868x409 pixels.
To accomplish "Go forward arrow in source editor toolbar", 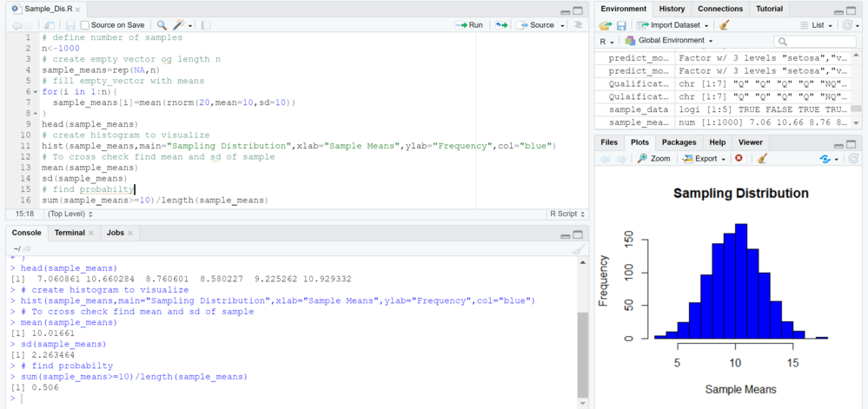I will click(x=29, y=25).
